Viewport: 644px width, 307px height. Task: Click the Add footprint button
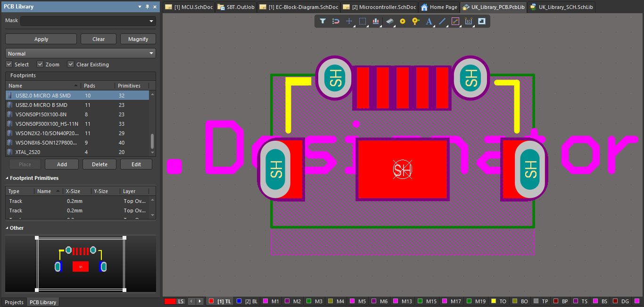(x=62, y=164)
